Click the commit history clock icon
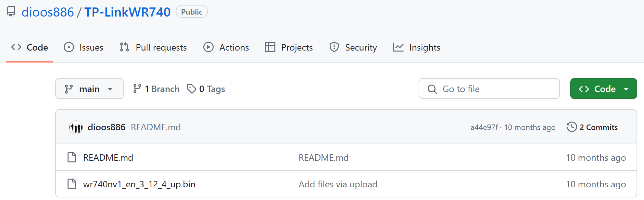 coord(572,127)
